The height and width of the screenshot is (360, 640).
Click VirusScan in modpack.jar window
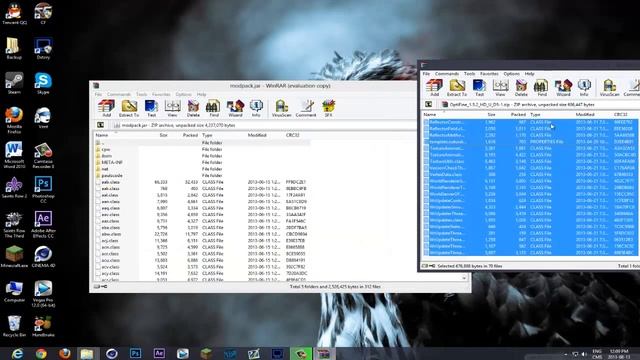click(281, 108)
